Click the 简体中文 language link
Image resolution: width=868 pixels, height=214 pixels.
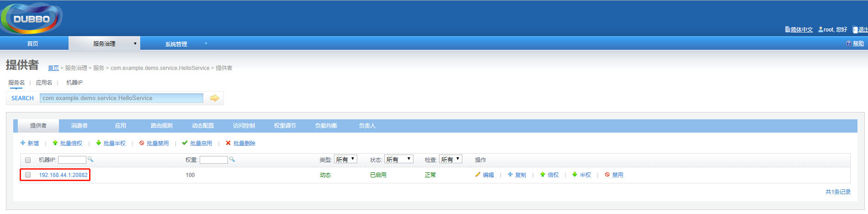802,30
